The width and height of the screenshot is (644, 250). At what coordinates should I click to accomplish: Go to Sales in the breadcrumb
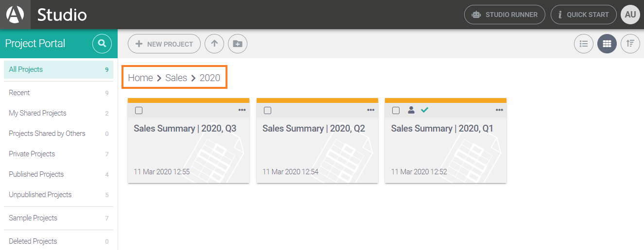(x=176, y=78)
